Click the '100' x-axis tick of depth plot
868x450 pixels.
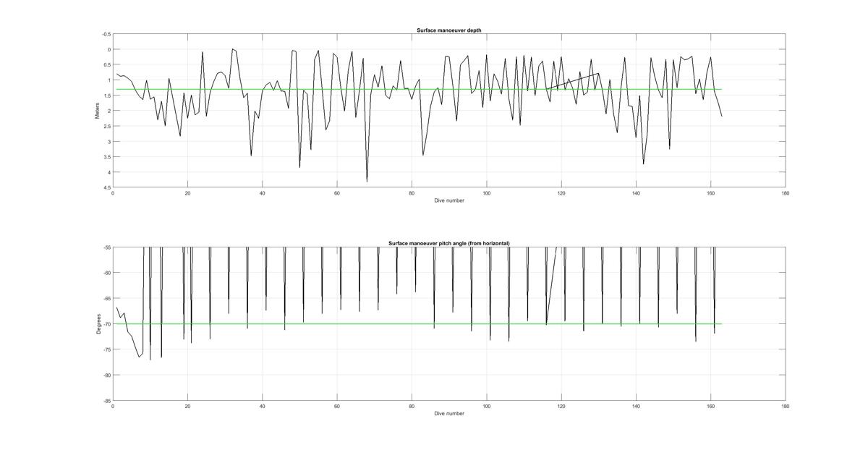coord(487,193)
